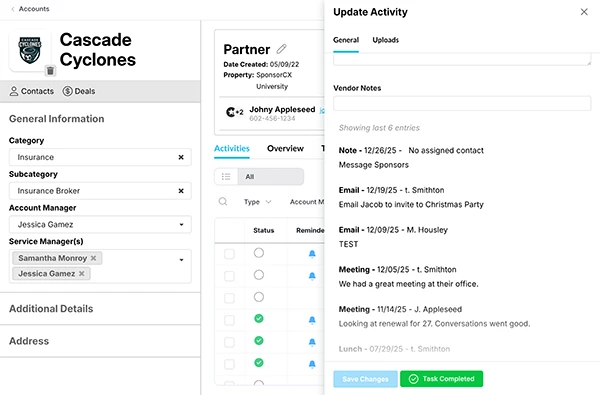Check the fourth activity row checkbox
Image resolution: width=600 pixels, height=395 pixels.
[x=229, y=320]
